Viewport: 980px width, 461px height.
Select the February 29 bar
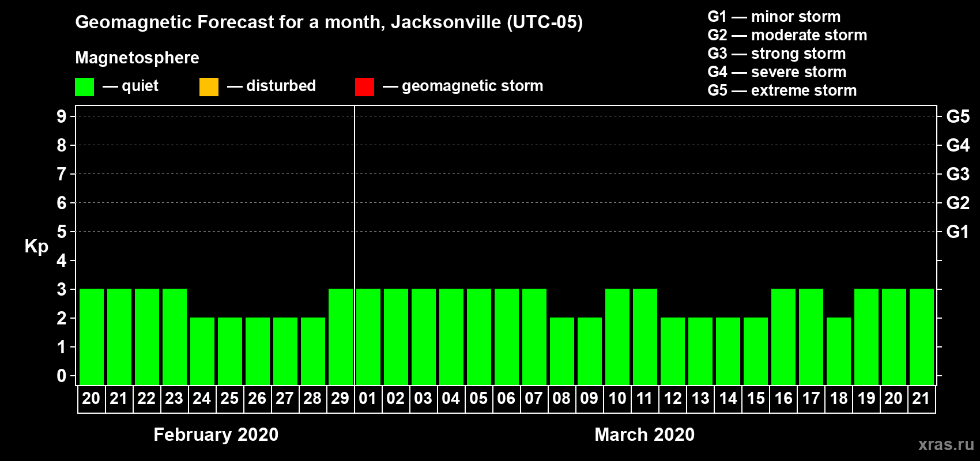coord(341,337)
